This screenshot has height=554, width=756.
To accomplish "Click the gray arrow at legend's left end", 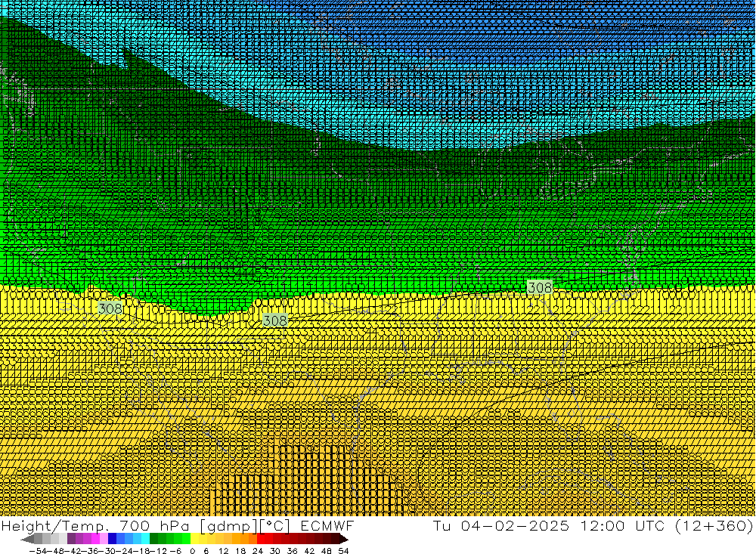I will (27, 539).
